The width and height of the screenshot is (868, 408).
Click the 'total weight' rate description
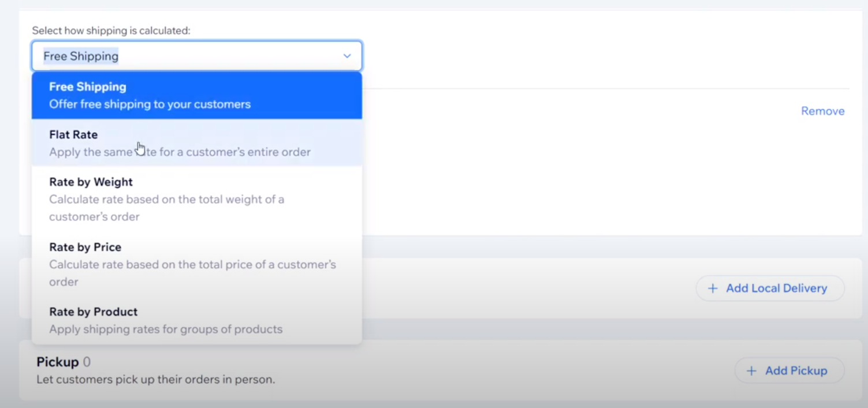tap(166, 208)
